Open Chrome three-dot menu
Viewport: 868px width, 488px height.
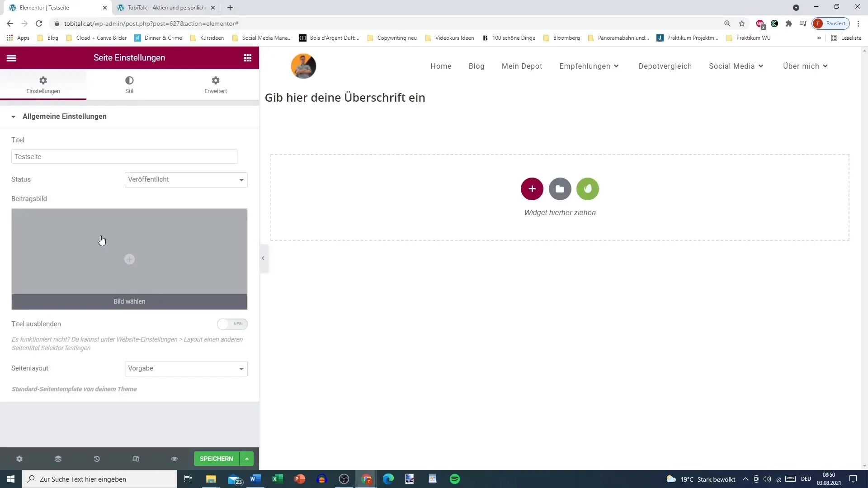tap(858, 23)
